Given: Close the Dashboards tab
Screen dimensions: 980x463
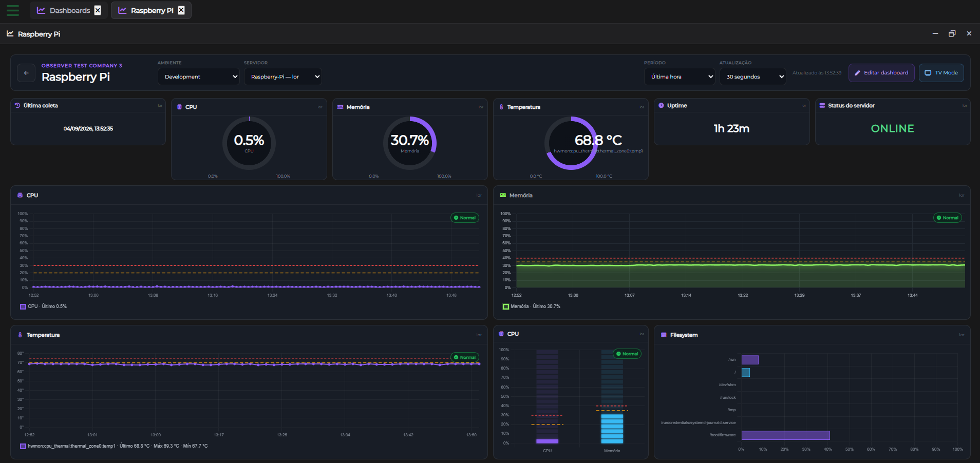Looking at the screenshot, I should point(98,10).
